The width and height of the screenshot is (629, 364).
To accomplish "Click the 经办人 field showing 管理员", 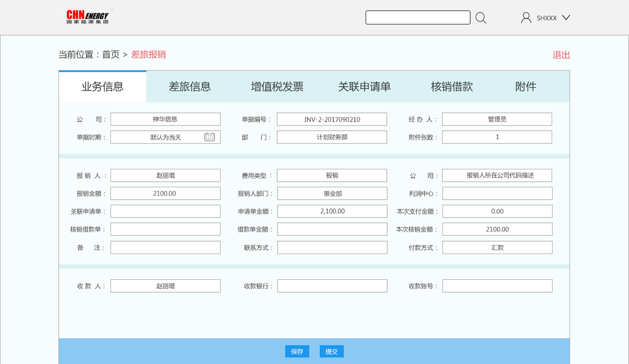I will (497, 119).
